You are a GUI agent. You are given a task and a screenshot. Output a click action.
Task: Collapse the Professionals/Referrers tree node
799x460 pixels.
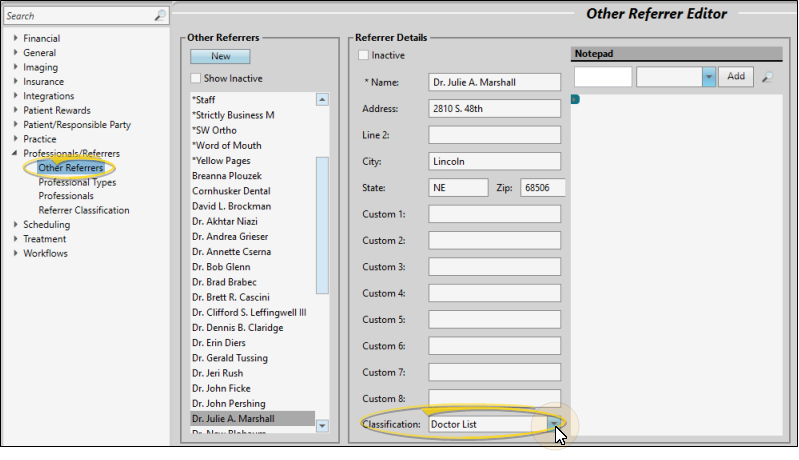click(16, 154)
